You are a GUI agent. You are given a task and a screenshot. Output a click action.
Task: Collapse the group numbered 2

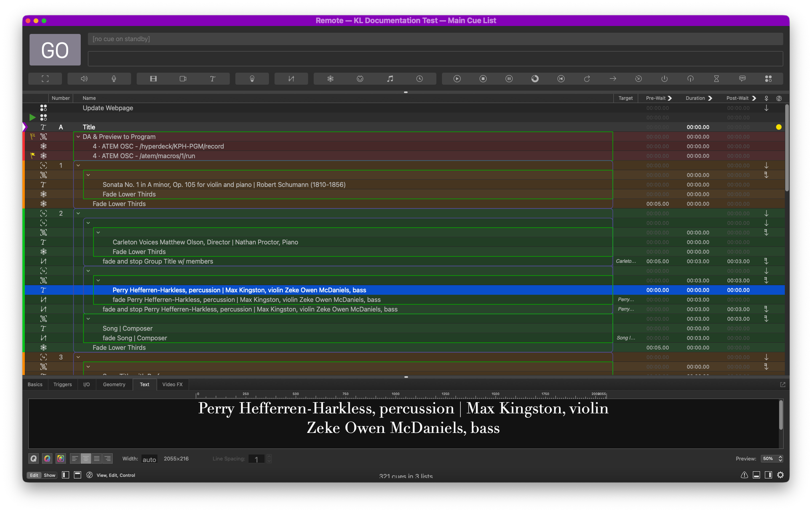pos(78,213)
